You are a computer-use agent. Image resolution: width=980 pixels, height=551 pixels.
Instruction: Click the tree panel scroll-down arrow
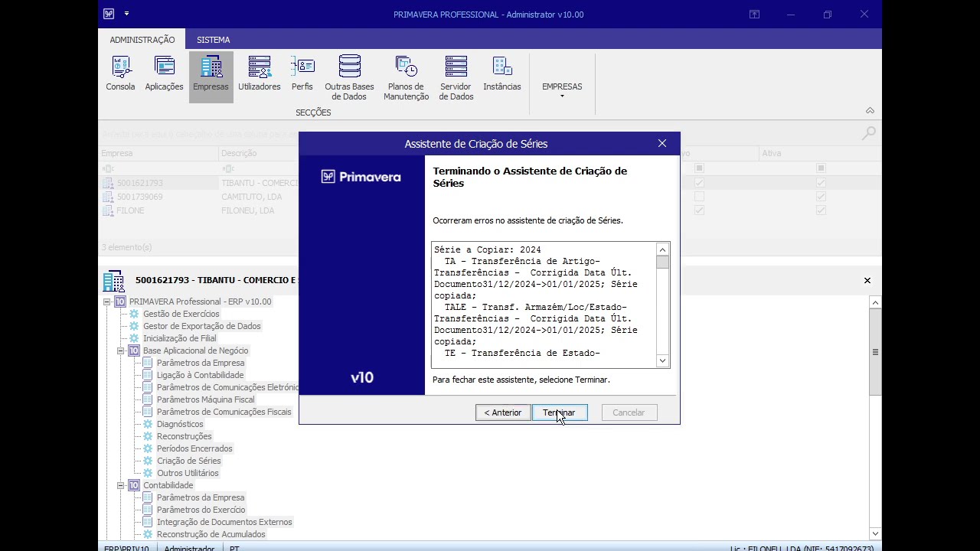click(x=875, y=533)
